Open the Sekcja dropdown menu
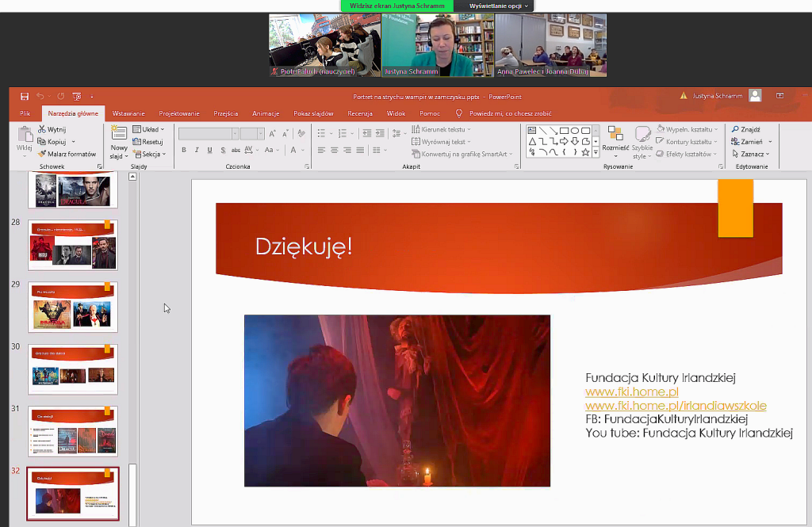The image size is (812, 527). (x=149, y=154)
